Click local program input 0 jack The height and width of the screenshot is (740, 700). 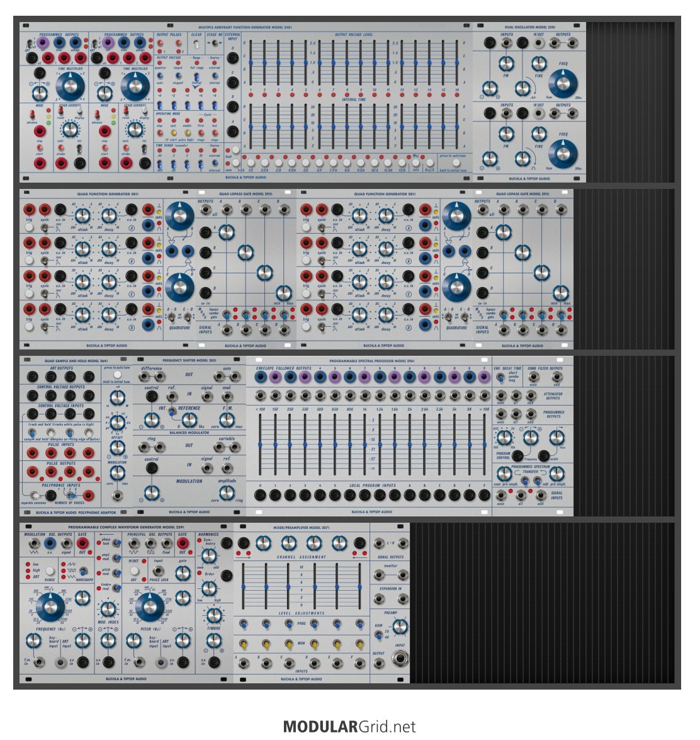pyautogui.click(x=260, y=495)
